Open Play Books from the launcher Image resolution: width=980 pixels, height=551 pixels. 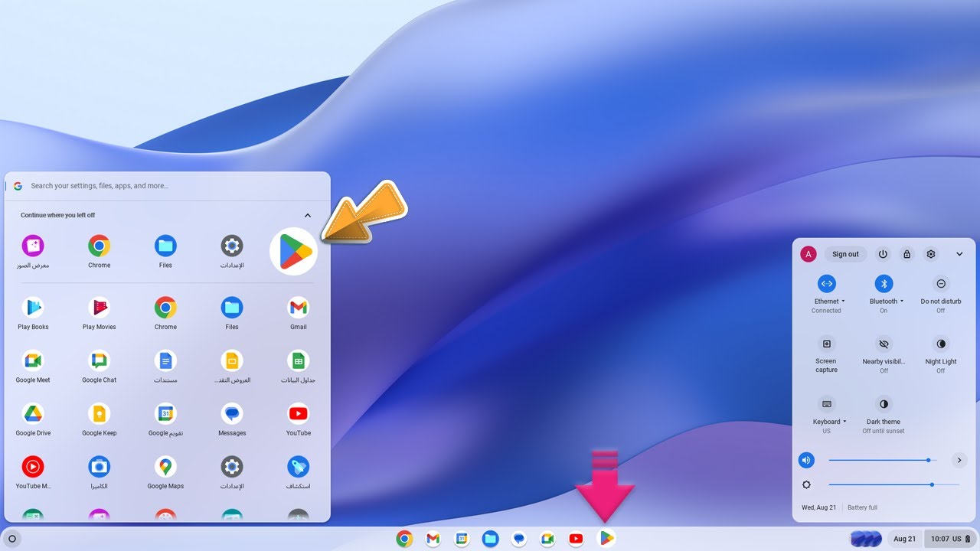[x=33, y=308]
